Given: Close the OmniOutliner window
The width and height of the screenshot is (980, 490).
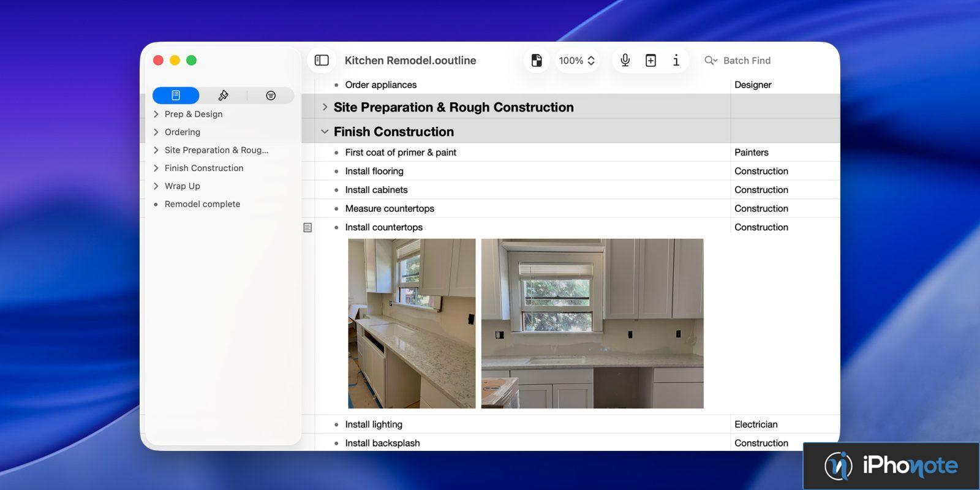Looking at the screenshot, I should (x=158, y=60).
